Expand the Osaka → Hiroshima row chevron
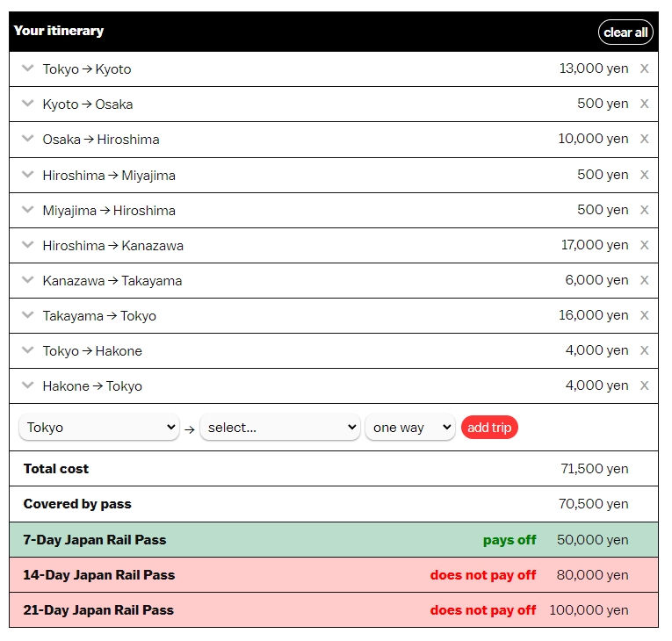This screenshot has width=672, height=641. [x=27, y=139]
